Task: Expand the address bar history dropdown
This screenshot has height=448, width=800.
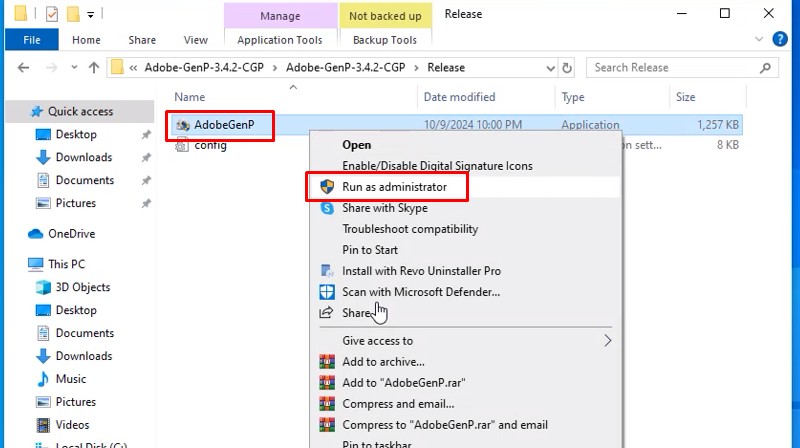Action: [547, 68]
